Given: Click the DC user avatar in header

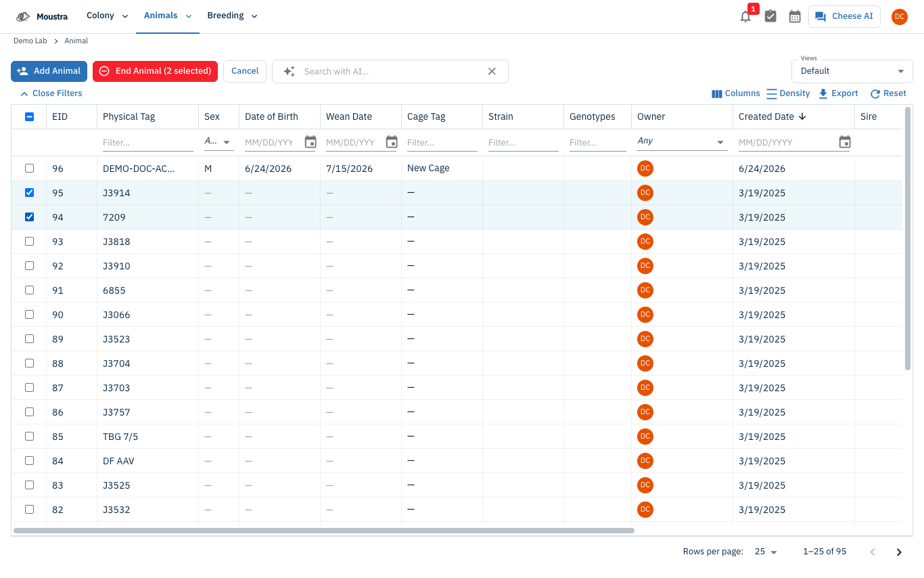Looking at the screenshot, I should click(899, 17).
